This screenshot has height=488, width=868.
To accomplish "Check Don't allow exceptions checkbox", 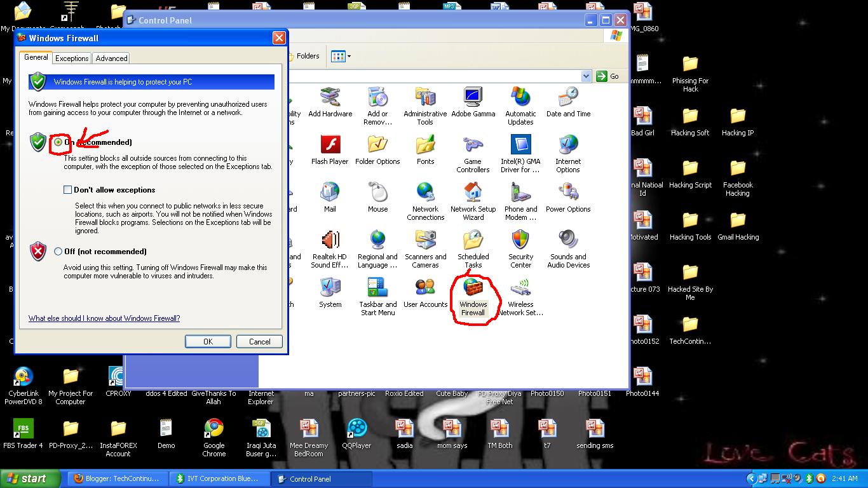I will click(67, 189).
